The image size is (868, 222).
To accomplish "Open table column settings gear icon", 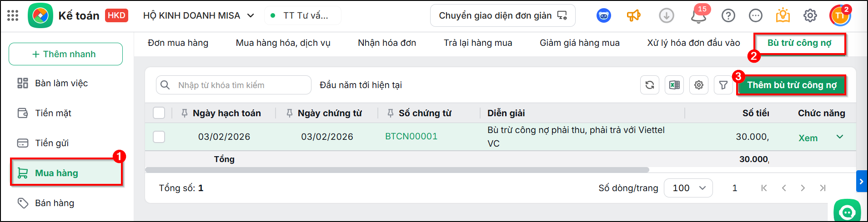I will tap(699, 85).
